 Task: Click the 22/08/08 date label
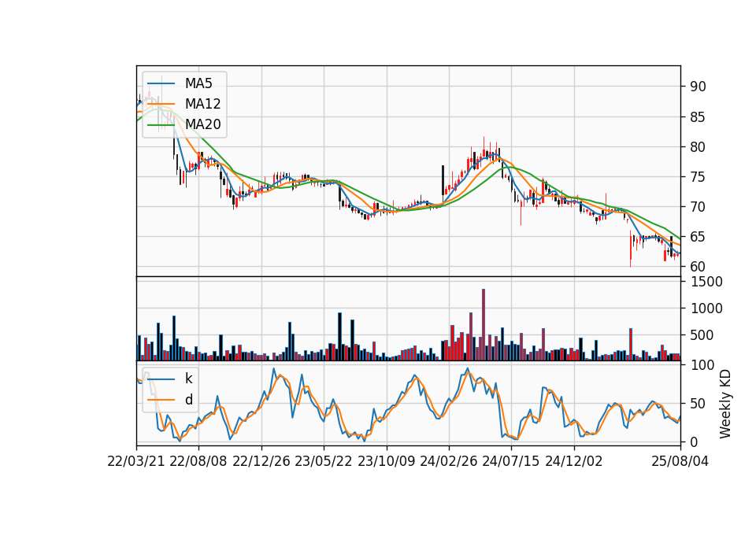coord(198,461)
